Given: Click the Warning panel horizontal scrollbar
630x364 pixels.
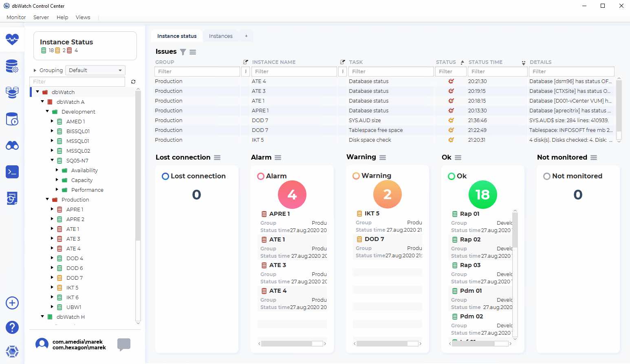Looking at the screenshot, I should click(382, 344).
